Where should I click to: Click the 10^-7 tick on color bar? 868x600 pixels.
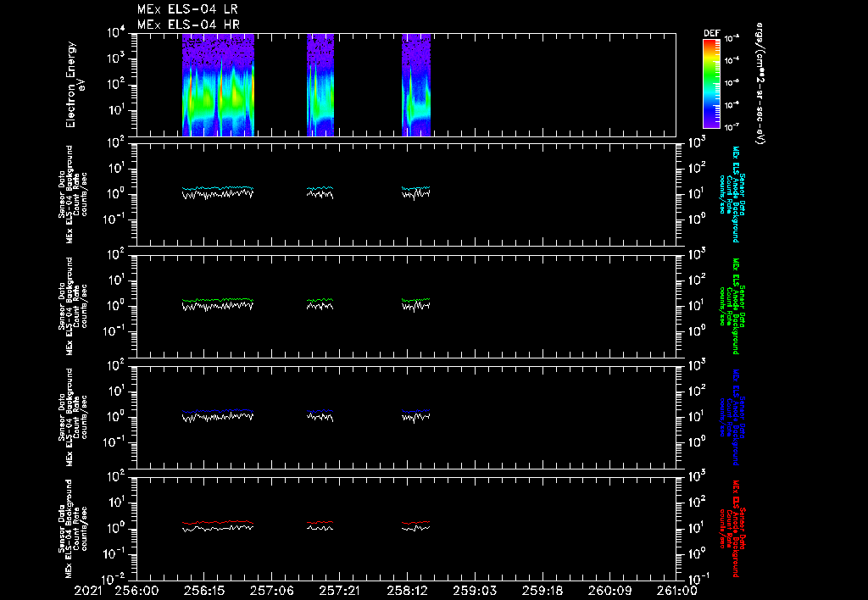click(732, 127)
